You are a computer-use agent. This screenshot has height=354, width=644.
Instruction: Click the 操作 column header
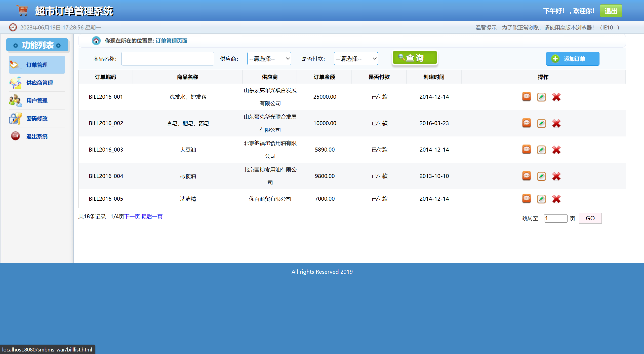click(x=543, y=77)
